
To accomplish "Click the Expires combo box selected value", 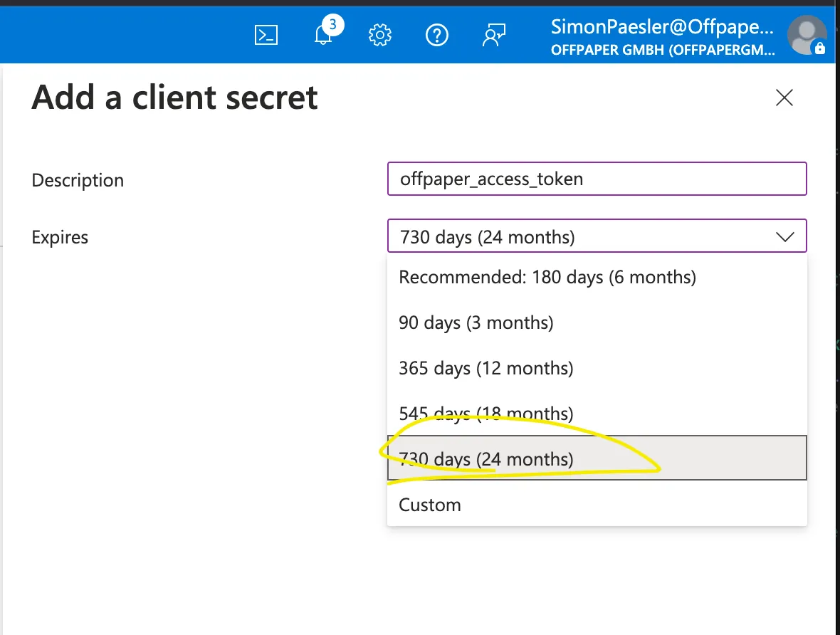I will pos(597,236).
